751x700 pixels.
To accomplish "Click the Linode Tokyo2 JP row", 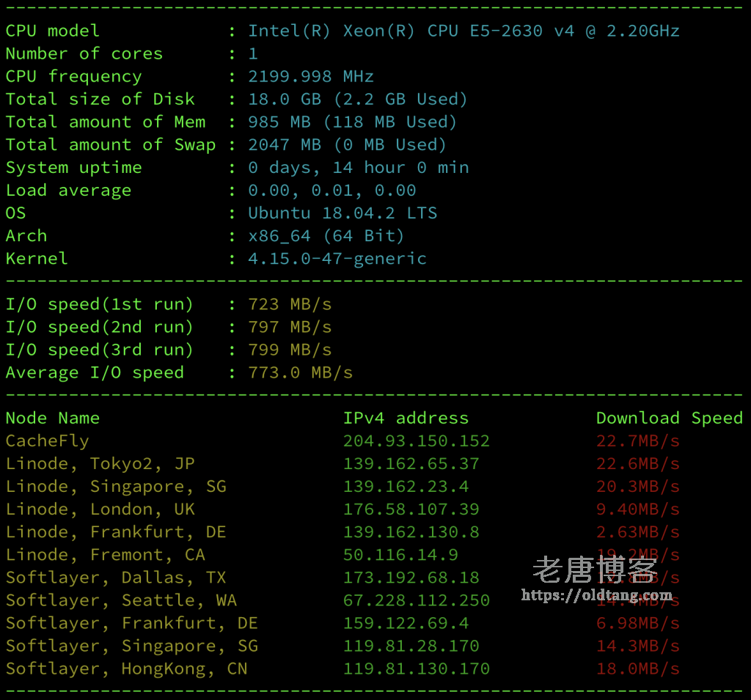I will point(342,464).
